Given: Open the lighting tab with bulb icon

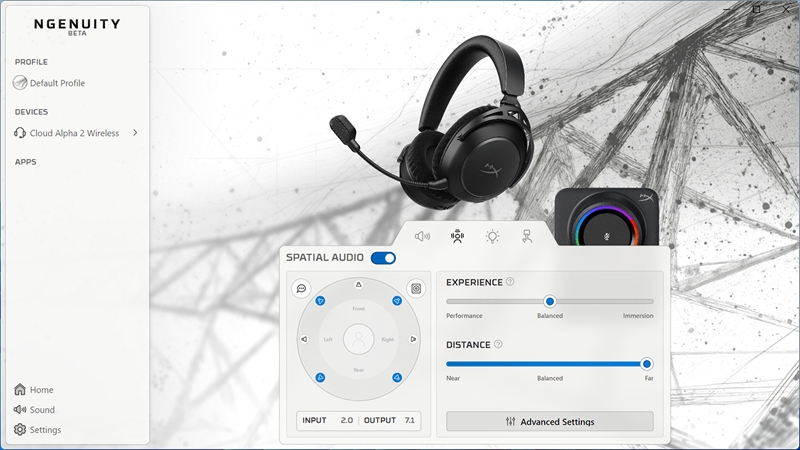Looking at the screenshot, I should pos(492,237).
